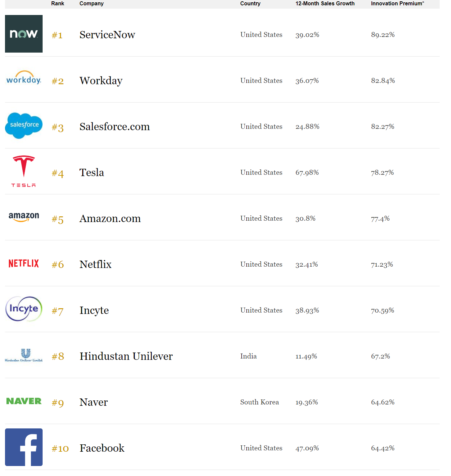The height and width of the screenshot is (476, 451).
Task: Click the Tesla logo
Action: coord(24,171)
